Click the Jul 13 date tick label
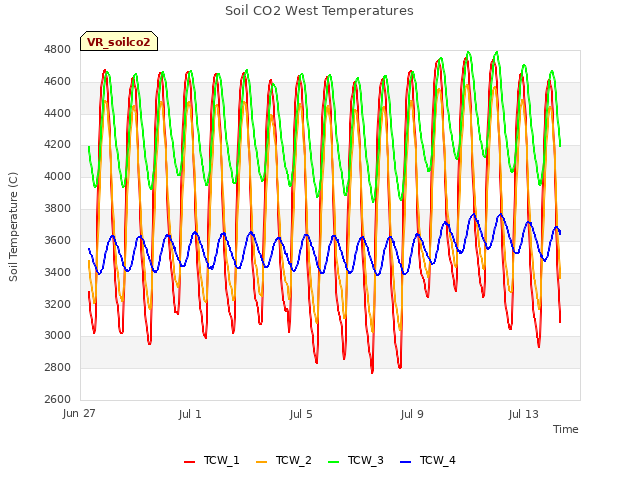The height and width of the screenshot is (480, 640). click(x=524, y=414)
